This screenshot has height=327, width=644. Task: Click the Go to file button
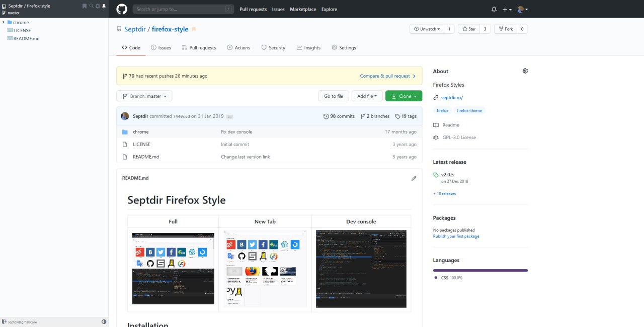click(x=334, y=96)
